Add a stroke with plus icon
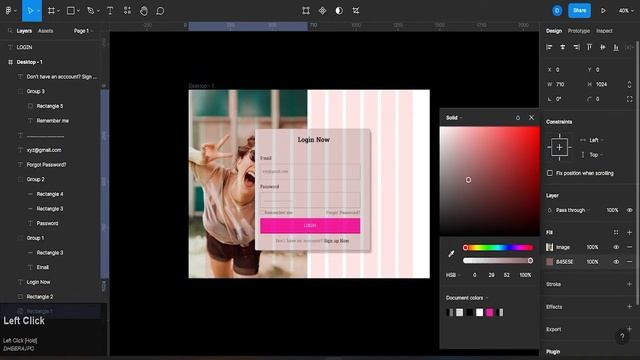The height and width of the screenshot is (360, 640). tap(629, 284)
